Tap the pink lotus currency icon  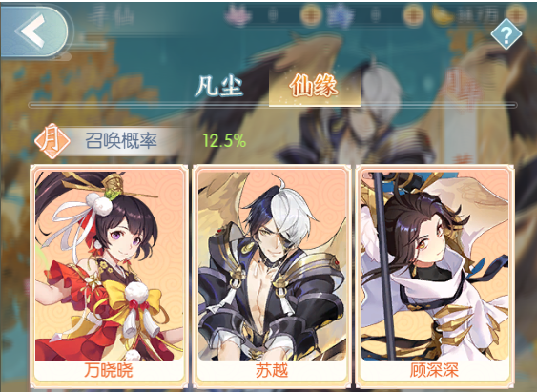click(238, 15)
